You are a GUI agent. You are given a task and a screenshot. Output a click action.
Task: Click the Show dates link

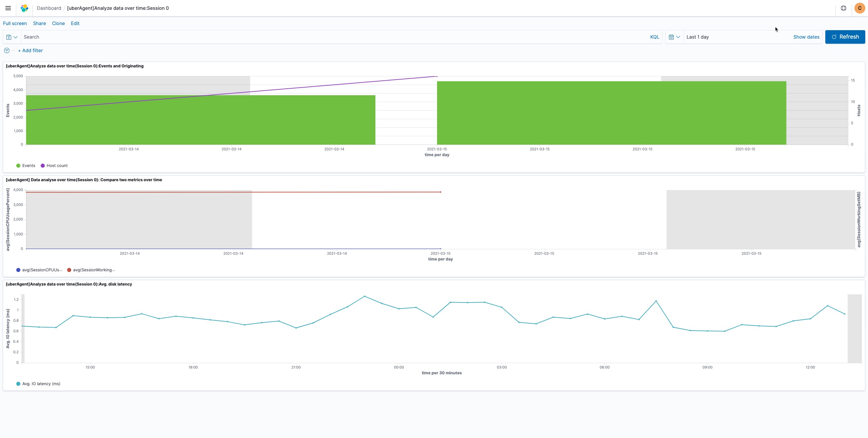pos(806,37)
